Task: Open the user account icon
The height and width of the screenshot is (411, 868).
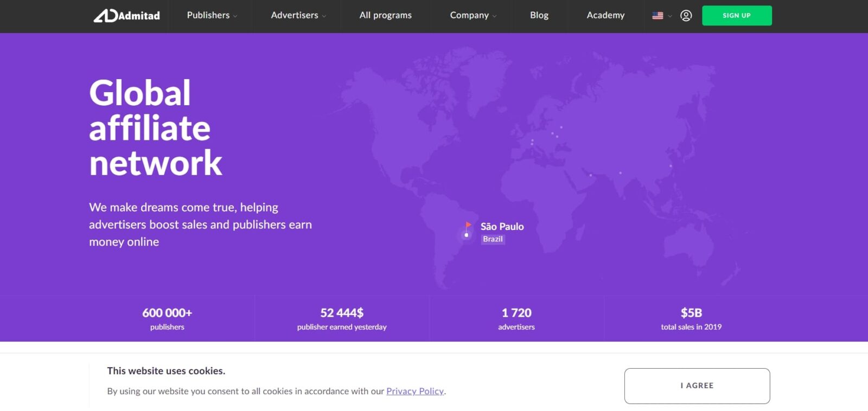Action: pos(686,16)
